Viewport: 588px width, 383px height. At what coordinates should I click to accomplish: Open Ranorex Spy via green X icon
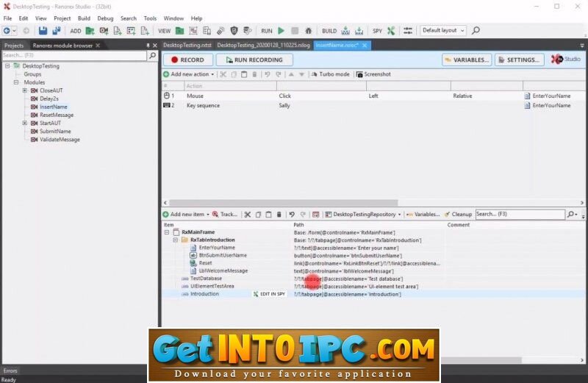(391, 31)
